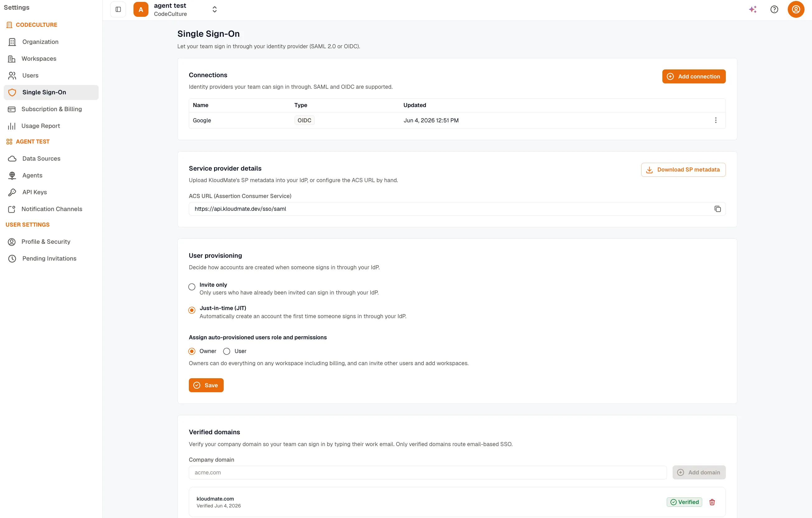Choose the Owner role radio button
Screen dimensions: 812x518
192,351
